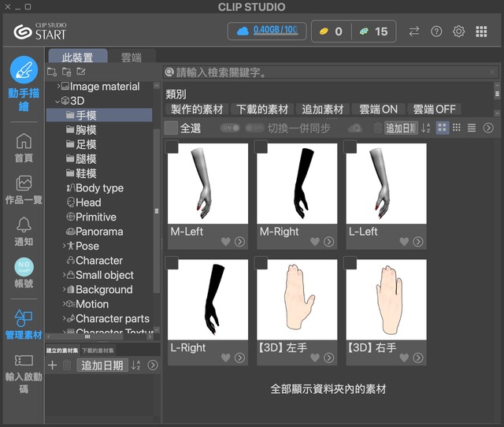Click the rename folder pencil icon
This screenshot has width=504, height=427.
[81, 72]
